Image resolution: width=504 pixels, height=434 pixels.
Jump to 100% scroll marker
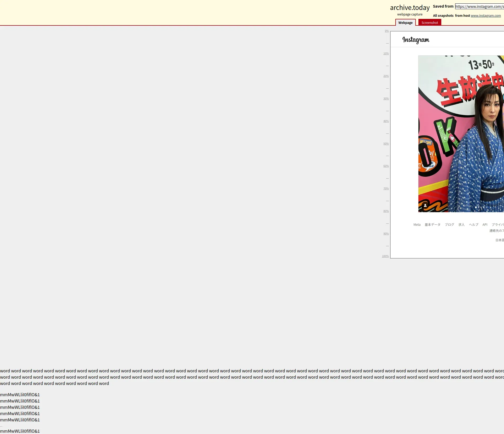point(385,256)
